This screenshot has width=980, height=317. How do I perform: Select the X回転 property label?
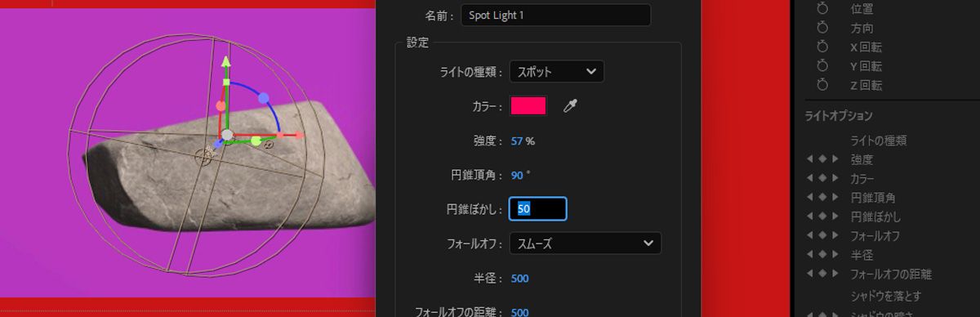tap(866, 47)
